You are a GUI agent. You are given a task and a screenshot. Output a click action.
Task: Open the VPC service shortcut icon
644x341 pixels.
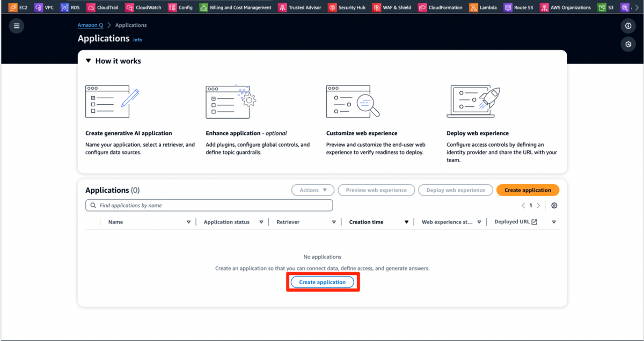coord(38,8)
